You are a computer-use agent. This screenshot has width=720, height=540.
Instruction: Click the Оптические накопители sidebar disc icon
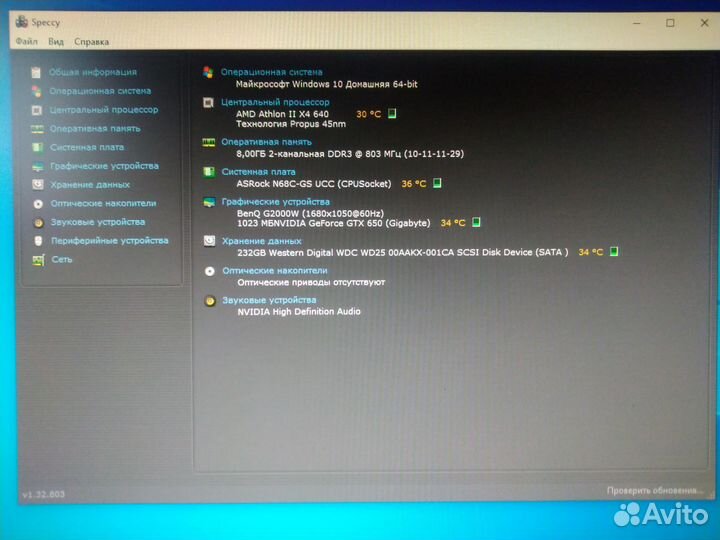tap(38, 203)
